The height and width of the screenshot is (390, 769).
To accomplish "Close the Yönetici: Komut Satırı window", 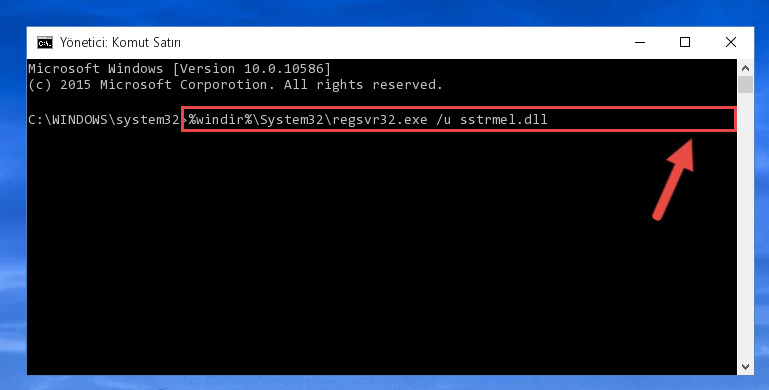I will (731, 43).
